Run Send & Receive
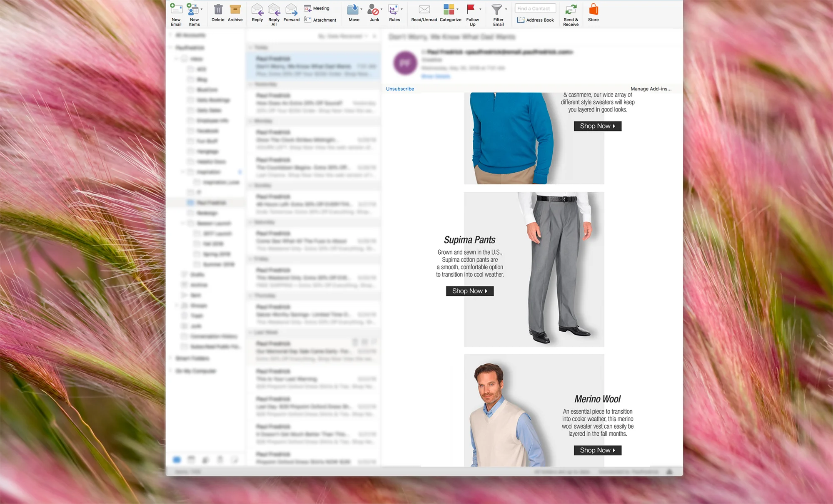This screenshot has height=504, width=833. tap(571, 15)
